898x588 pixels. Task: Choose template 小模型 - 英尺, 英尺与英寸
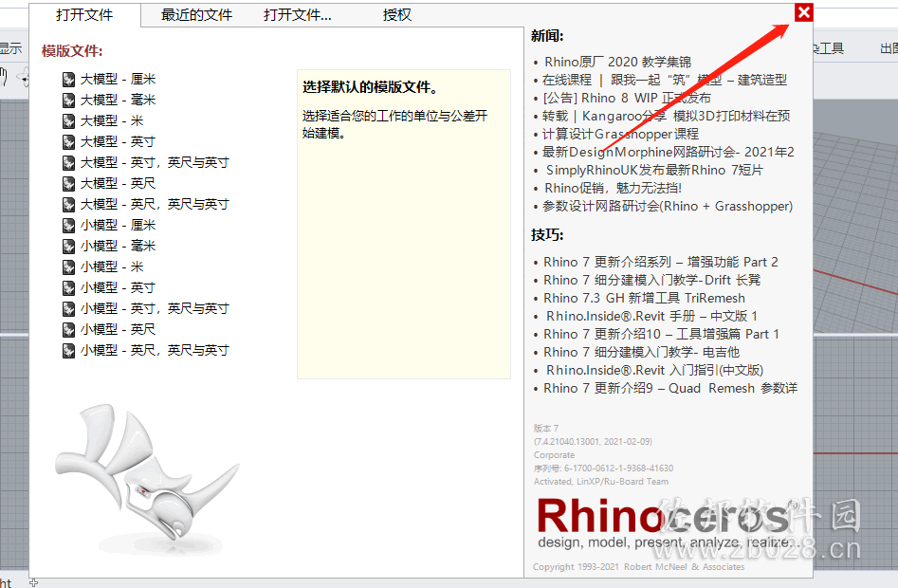(x=155, y=350)
